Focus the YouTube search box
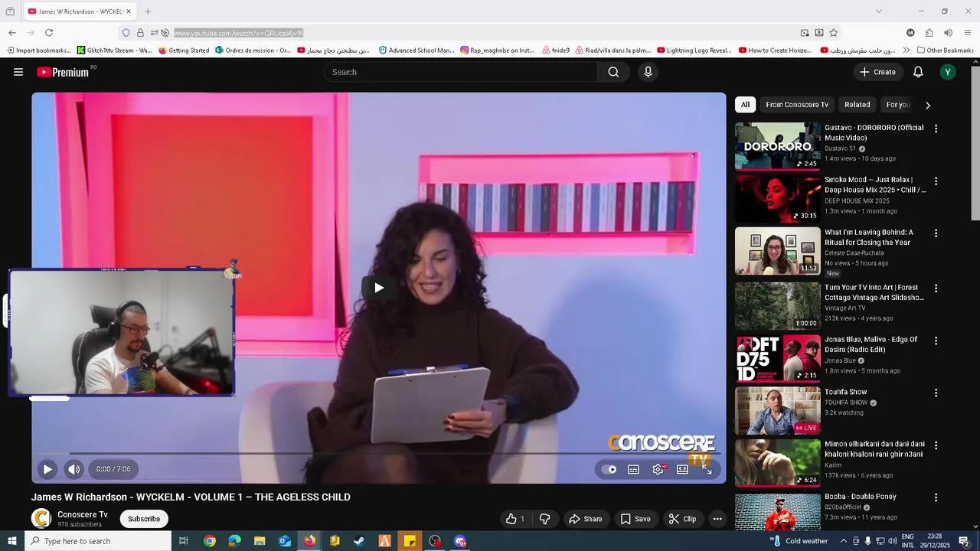 pyautogui.click(x=461, y=72)
